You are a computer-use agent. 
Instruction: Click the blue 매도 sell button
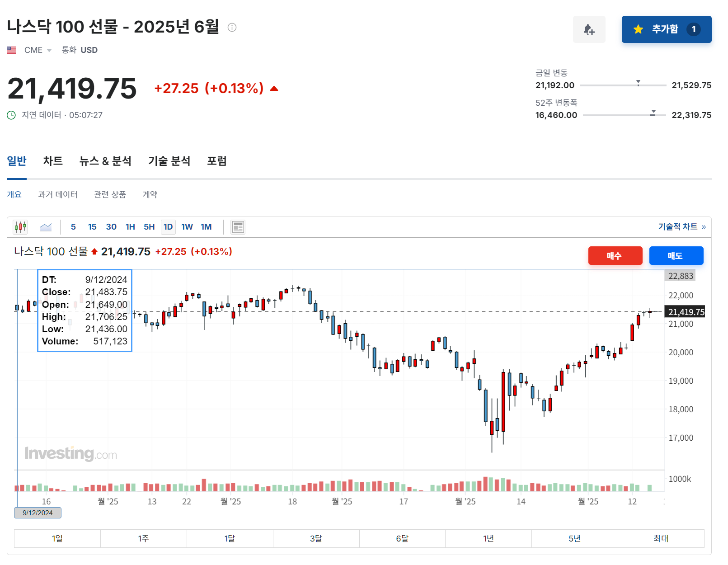(676, 255)
